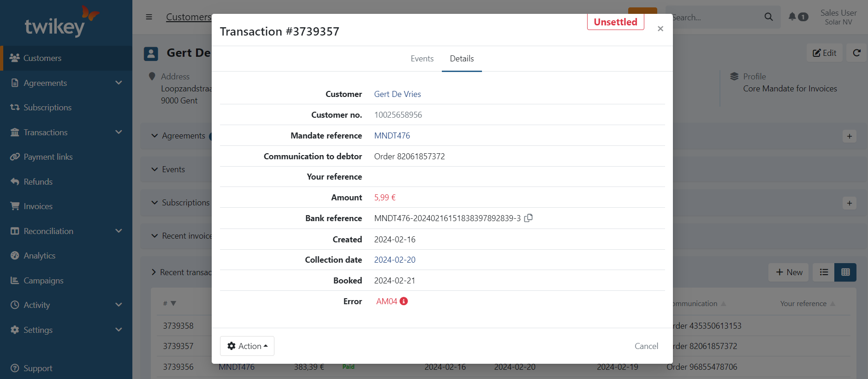
Task: Toggle the hamburger sidebar menu
Action: point(149,17)
